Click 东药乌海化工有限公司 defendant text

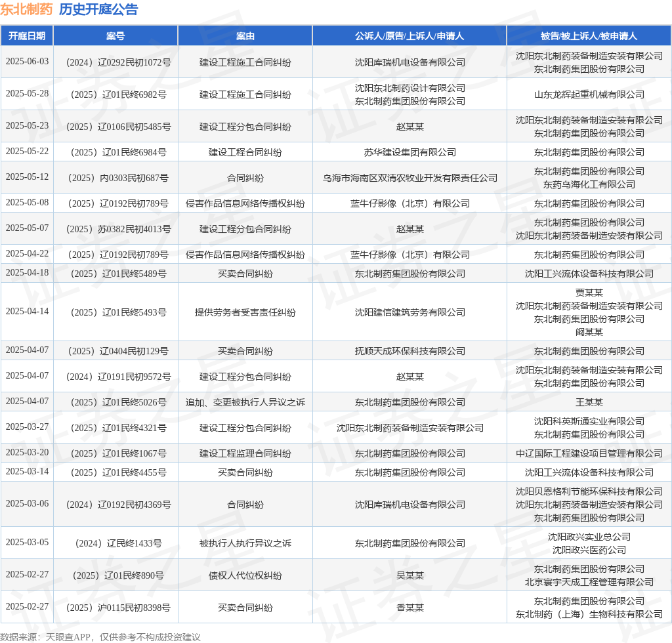point(589,184)
